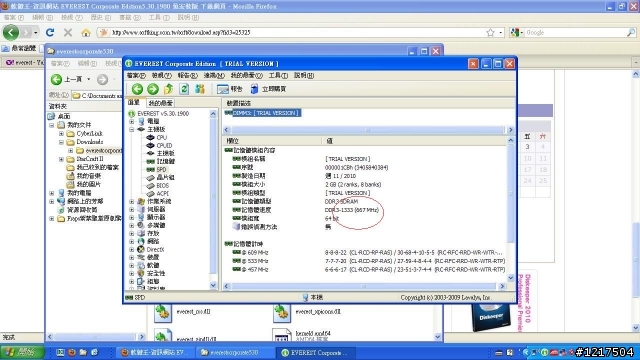Click EVEREST toolbar green forward arrow

(x=153, y=89)
